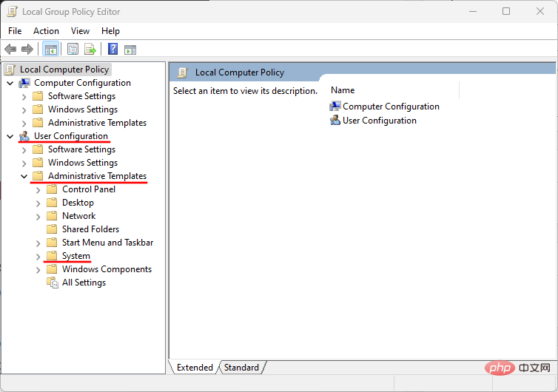Switch to the Extended tab
558x392 pixels.
point(195,367)
